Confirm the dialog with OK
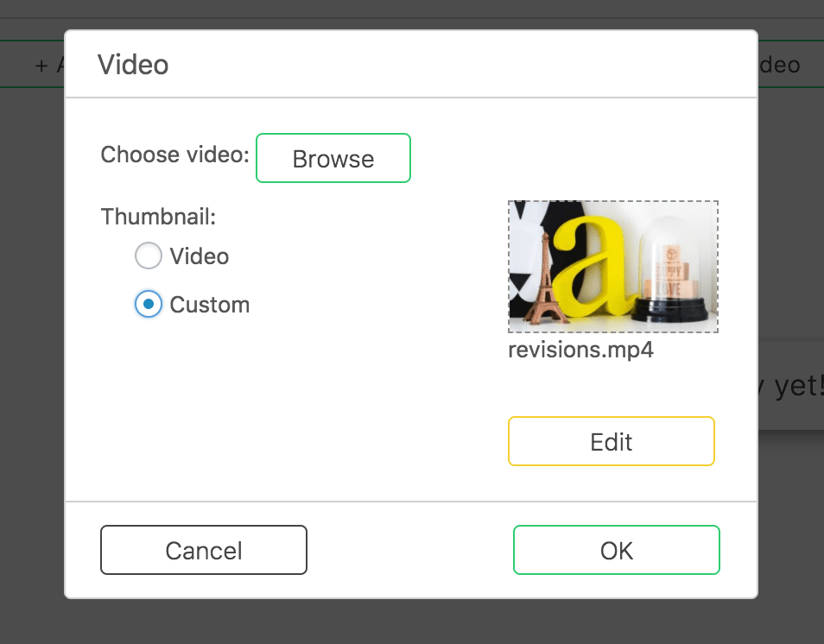Image resolution: width=824 pixels, height=644 pixels. [616, 551]
